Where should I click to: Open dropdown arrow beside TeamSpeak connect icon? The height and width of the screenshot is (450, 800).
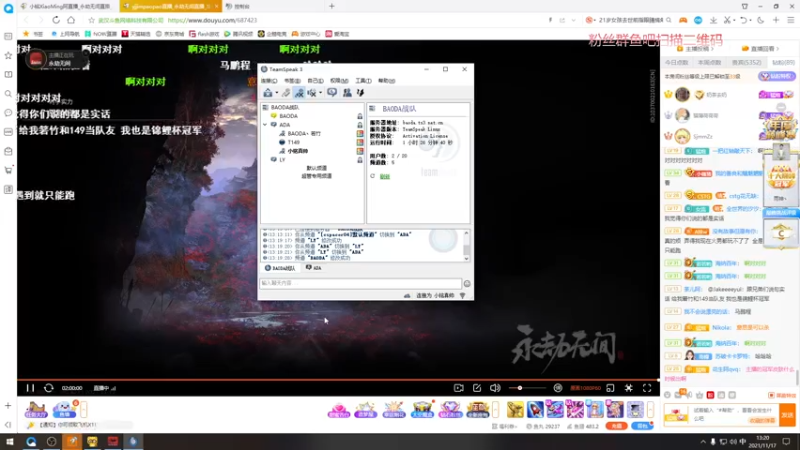point(277,93)
